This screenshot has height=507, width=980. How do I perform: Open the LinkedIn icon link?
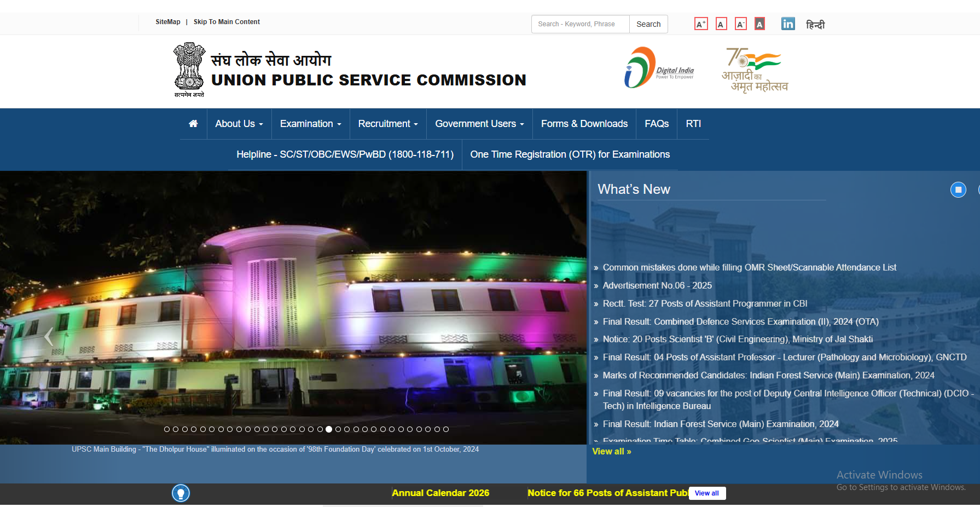coord(788,24)
